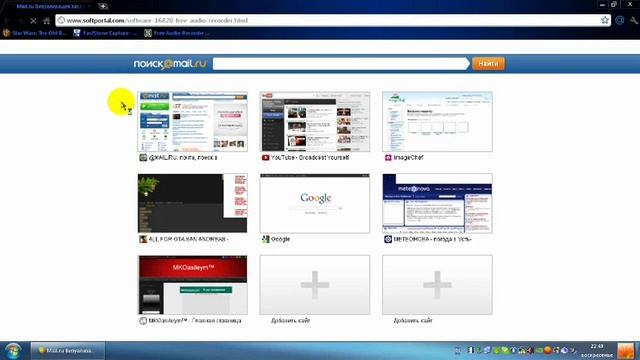Restore down the browser window

coord(614,4)
